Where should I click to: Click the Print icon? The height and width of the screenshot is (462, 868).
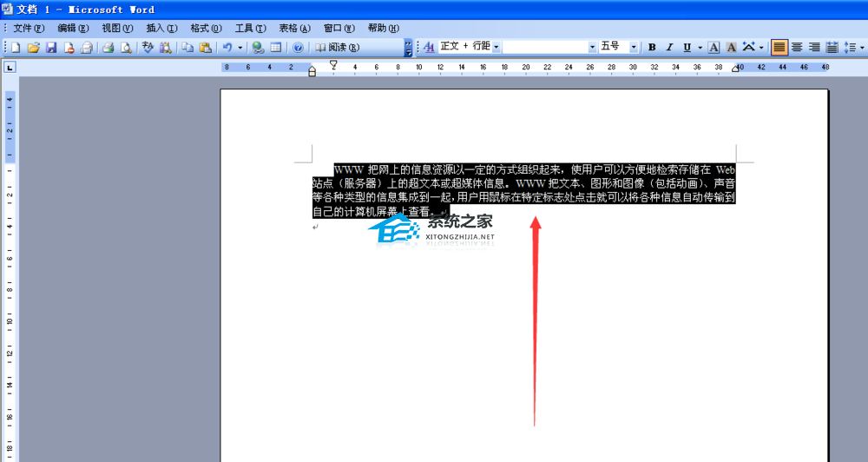coord(108,48)
